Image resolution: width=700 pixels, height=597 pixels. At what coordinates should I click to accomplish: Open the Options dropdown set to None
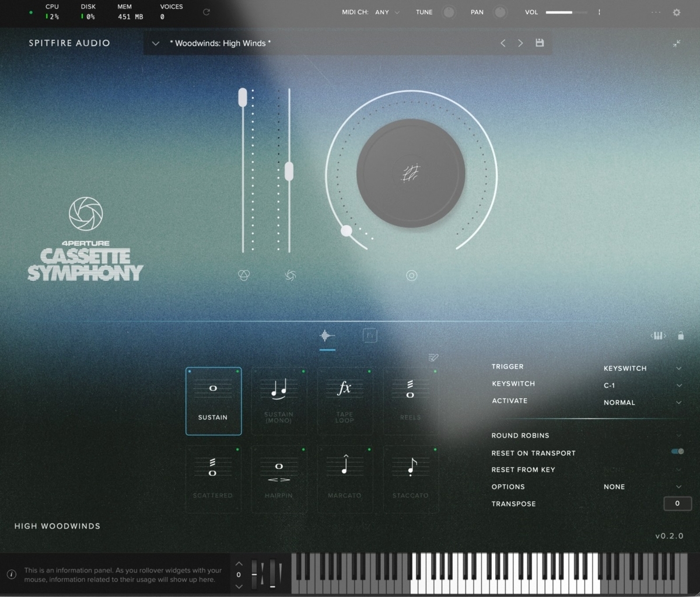tap(642, 487)
